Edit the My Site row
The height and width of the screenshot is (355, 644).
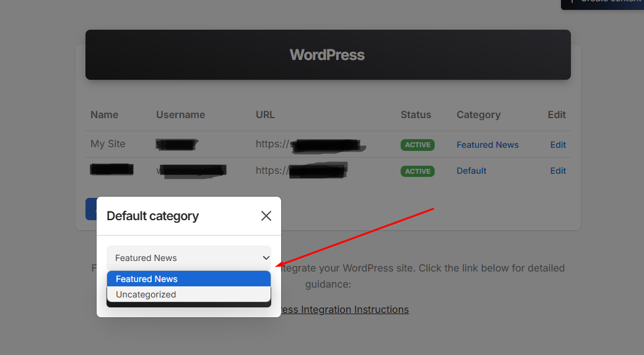(x=558, y=145)
